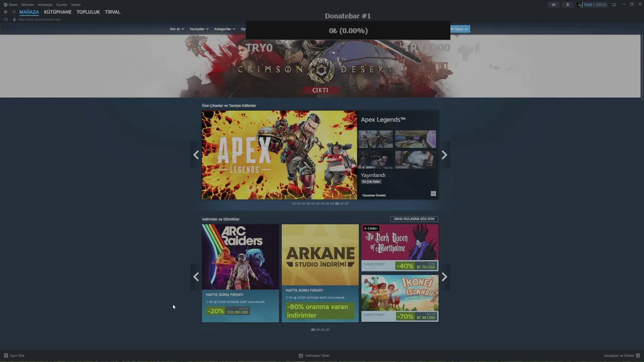The height and width of the screenshot is (362, 644).
Task: Open the Ikonei Island deal
Action: (x=400, y=298)
